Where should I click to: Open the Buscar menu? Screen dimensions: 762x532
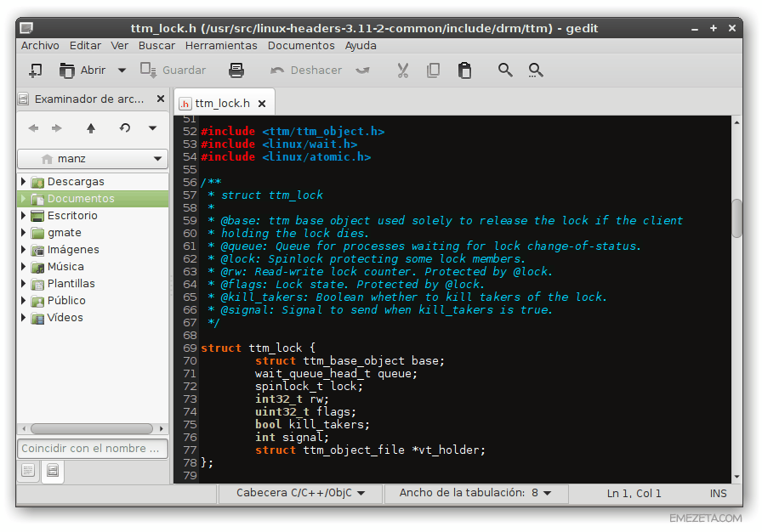click(x=156, y=46)
